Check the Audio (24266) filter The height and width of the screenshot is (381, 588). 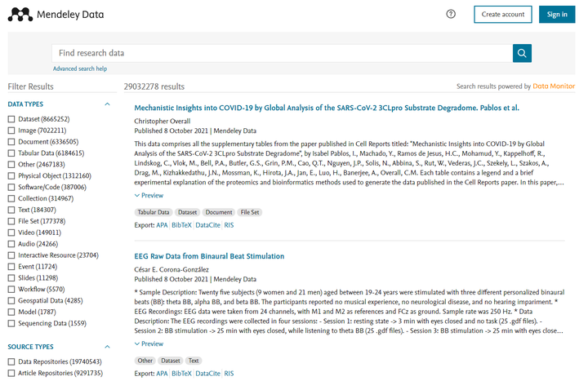tap(11, 244)
